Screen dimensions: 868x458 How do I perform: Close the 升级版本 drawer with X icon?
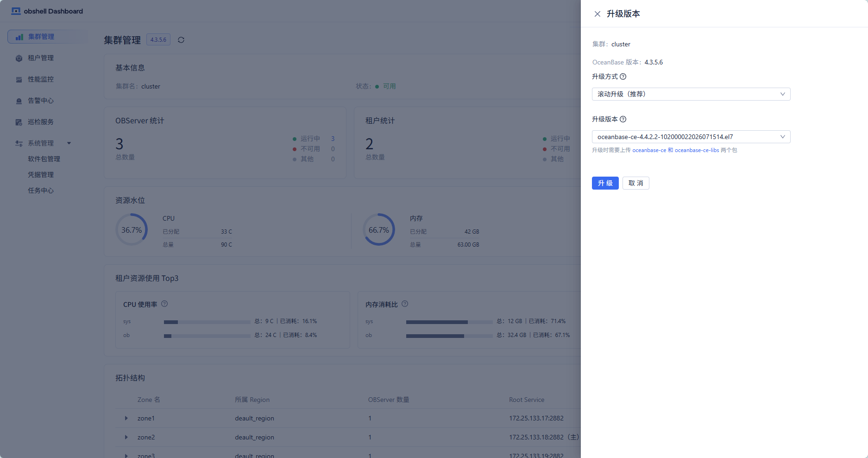pos(598,14)
